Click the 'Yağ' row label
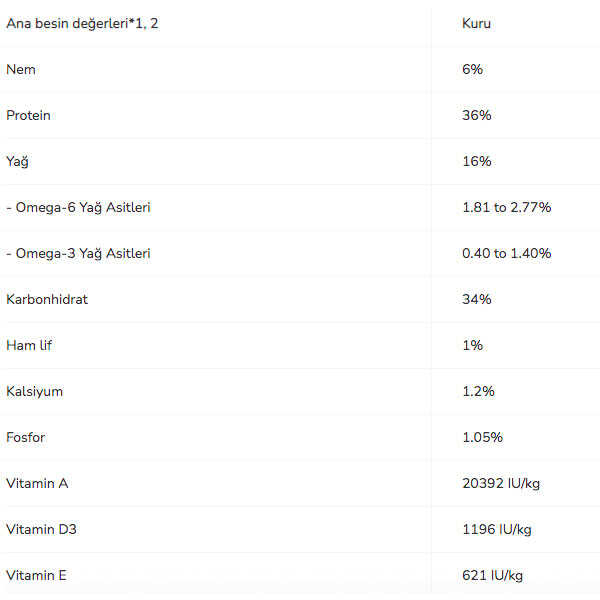Screen dimensions: 600x600 [x=18, y=161]
